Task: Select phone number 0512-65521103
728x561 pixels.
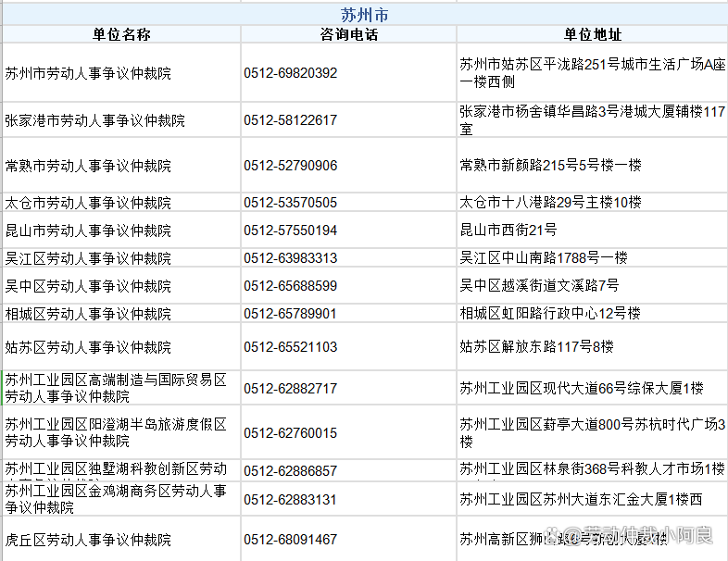Action: (x=291, y=347)
